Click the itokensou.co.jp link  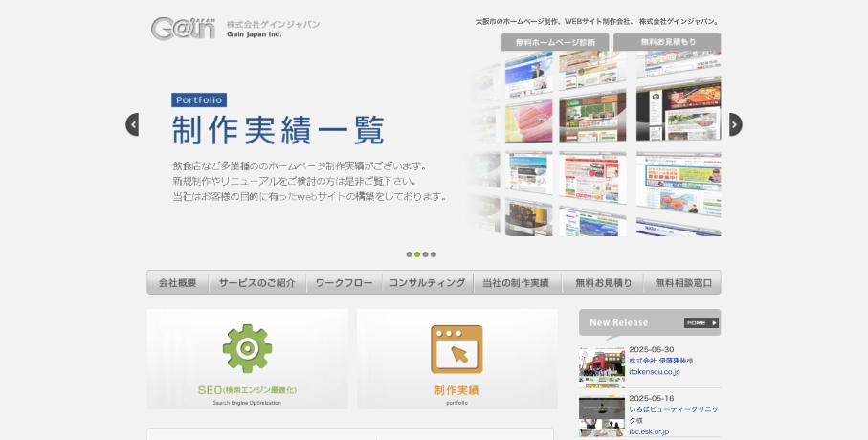click(655, 372)
